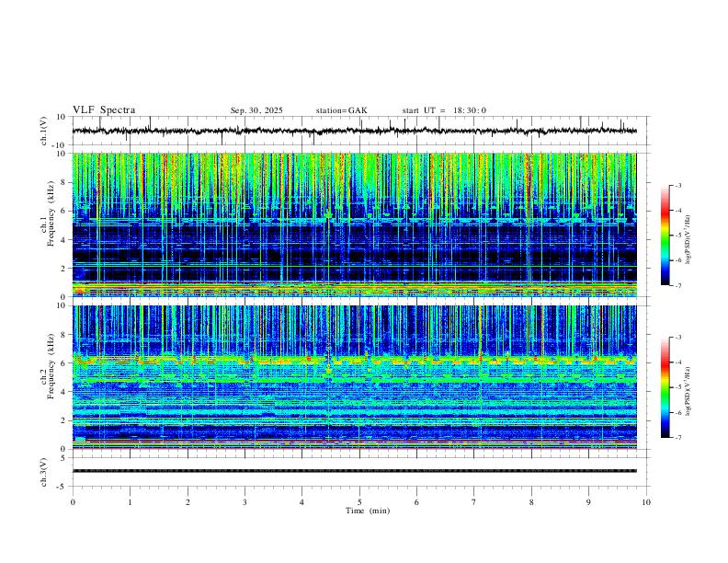Select the "start UT = 18:30:0" text
This screenshot has height=563, width=728.
pyautogui.click(x=444, y=110)
